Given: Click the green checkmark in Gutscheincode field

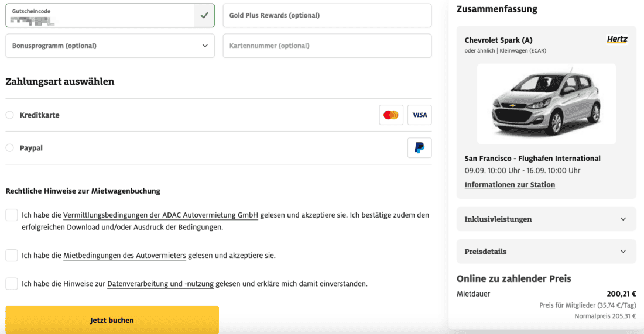Looking at the screenshot, I should click(x=204, y=15).
